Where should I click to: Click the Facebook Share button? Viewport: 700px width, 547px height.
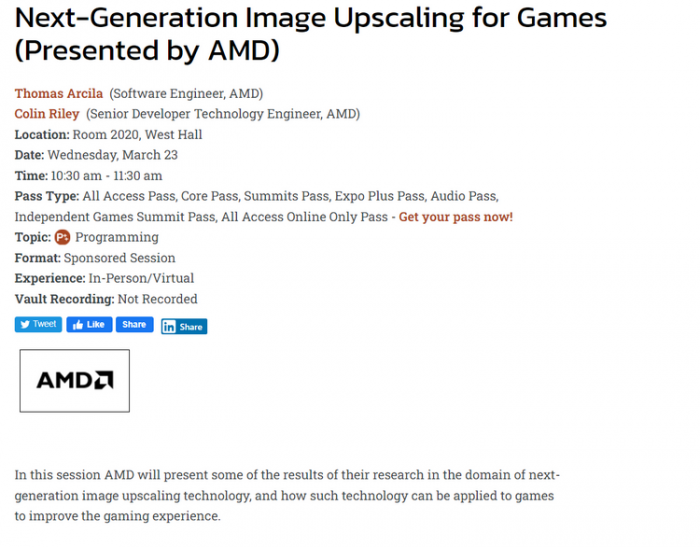(134, 325)
